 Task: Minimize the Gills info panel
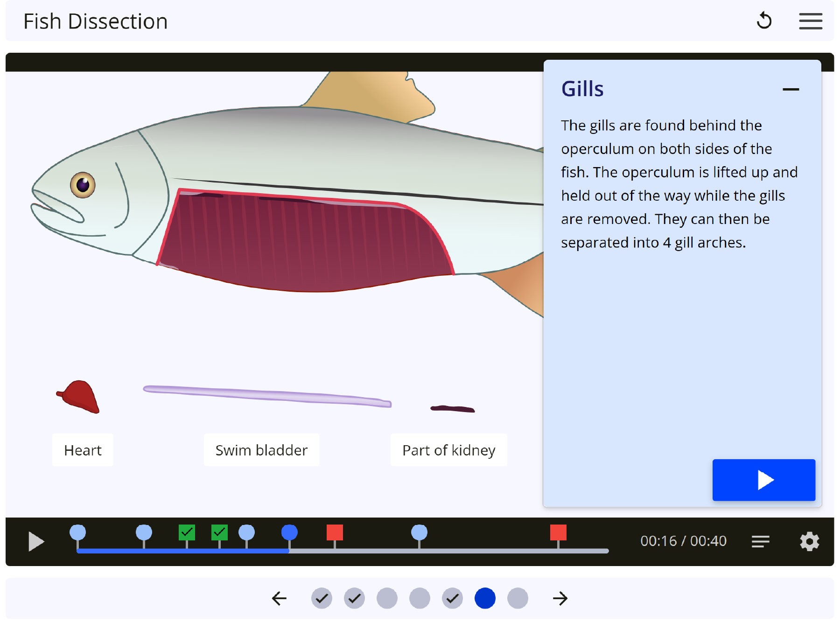click(x=791, y=89)
